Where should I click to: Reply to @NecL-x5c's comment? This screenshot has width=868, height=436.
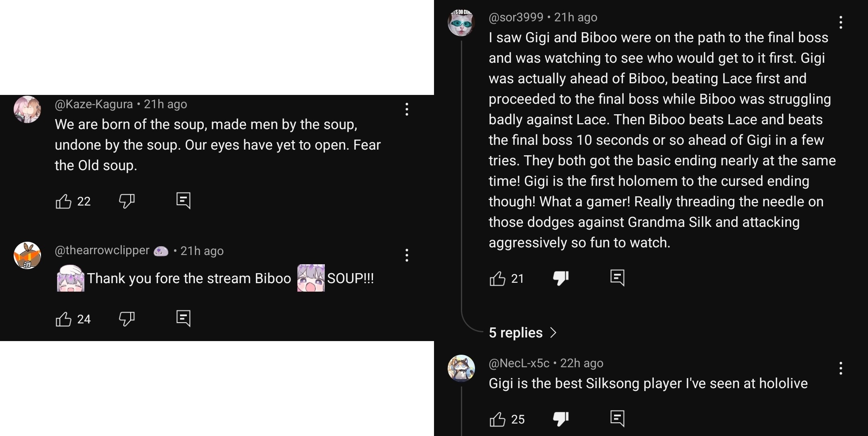click(617, 418)
